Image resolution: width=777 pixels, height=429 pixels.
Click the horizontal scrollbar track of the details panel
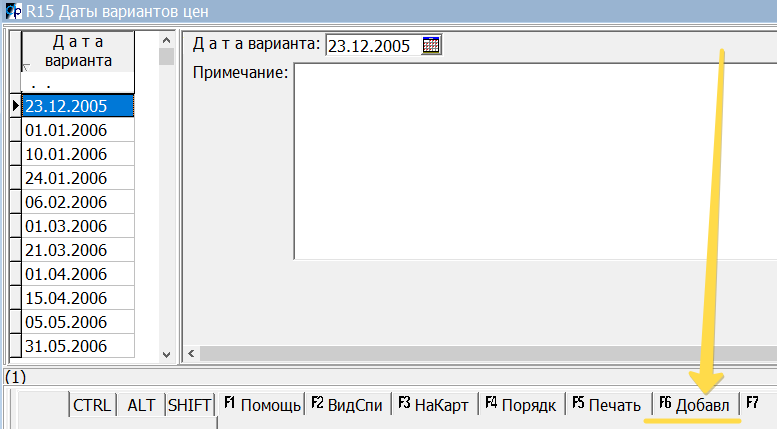point(488,353)
